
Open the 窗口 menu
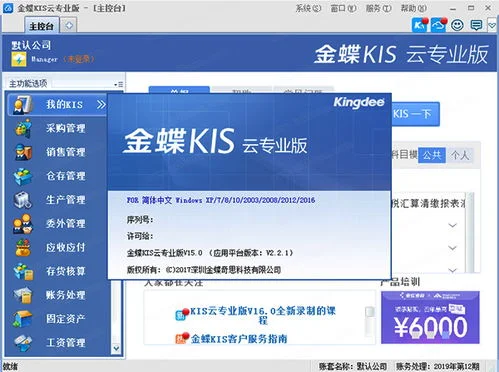(x=343, y=8)
